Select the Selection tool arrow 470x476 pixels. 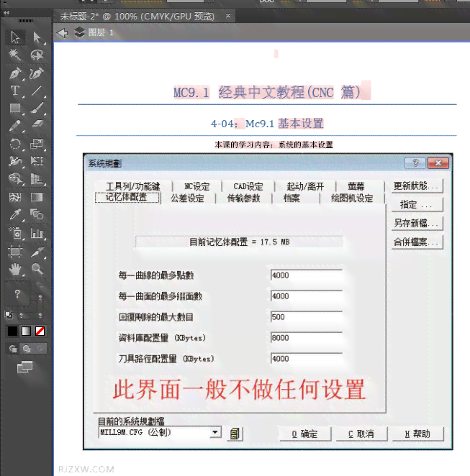pyautogui.click(x=15, y=37)
